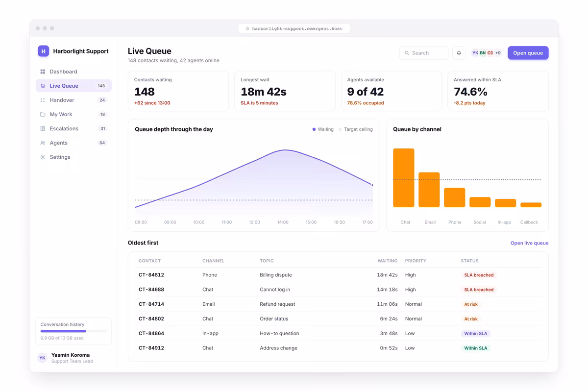Navigate to Agents page
588x392 pixels.
tap(73, 143)
